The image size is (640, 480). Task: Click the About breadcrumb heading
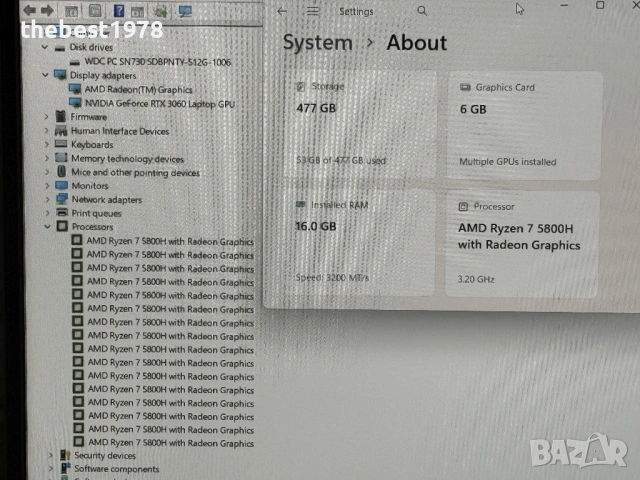pos(417,42)
